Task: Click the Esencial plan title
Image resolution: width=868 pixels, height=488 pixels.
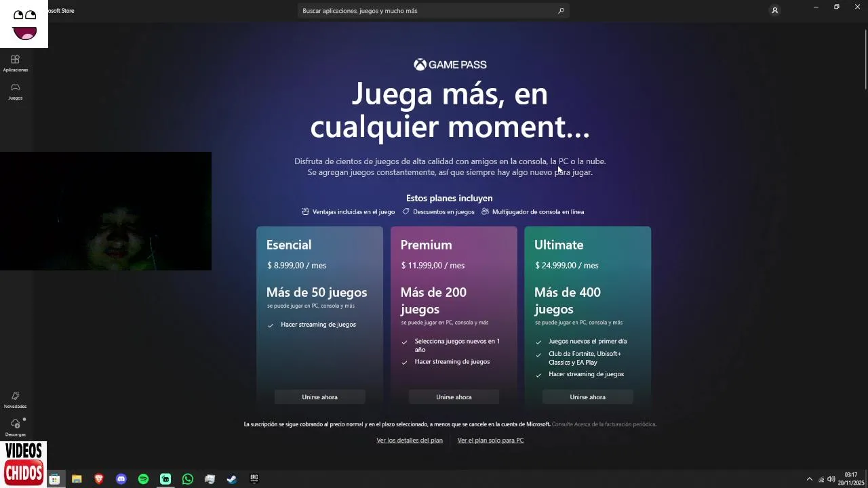Action: coord(289,245)
